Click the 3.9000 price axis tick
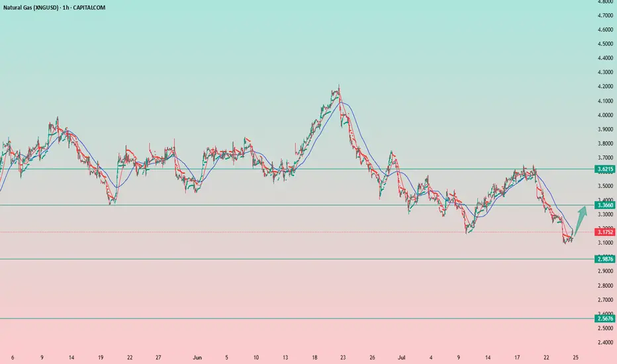 pyautogui.click(x=605, y=129)
